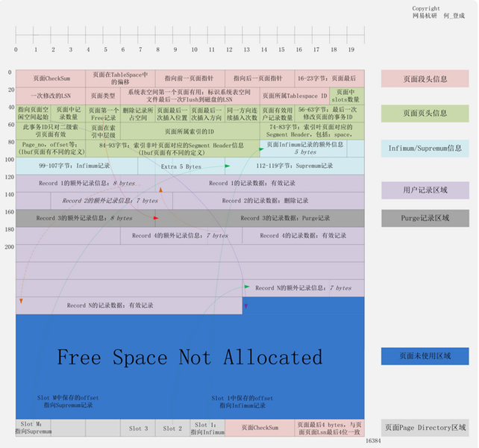Click the green 页面页头信息 legend box
Screen dimensions: 479x448
pos(425,113)
